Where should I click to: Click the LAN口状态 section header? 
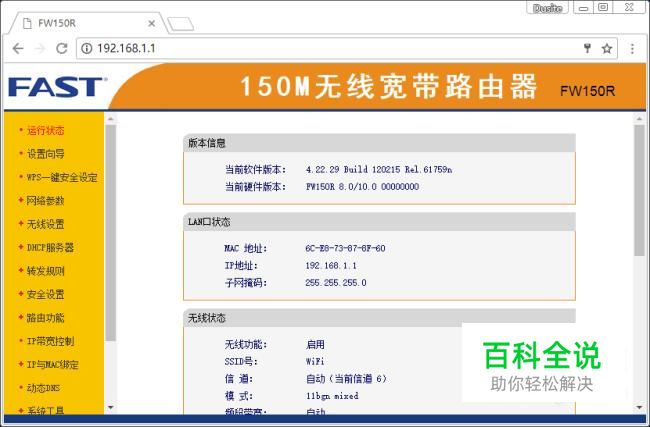point(379,222)
